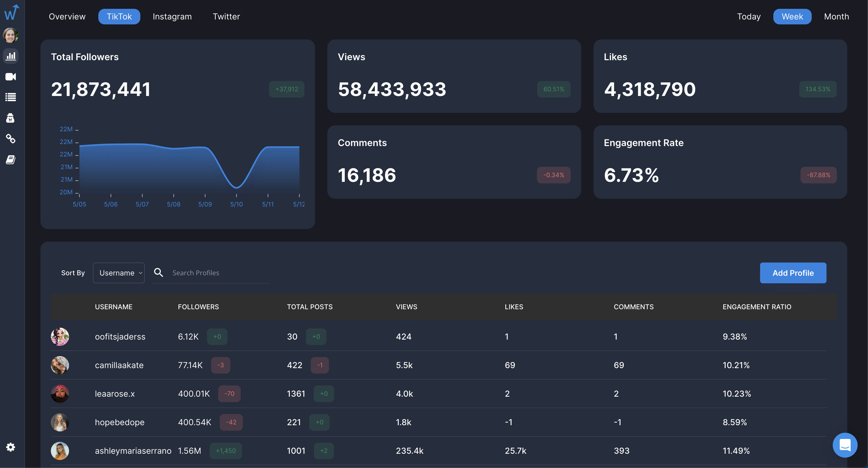Click the W logo at top left
The height and width of the screenshot is (468, 868).
11,12
